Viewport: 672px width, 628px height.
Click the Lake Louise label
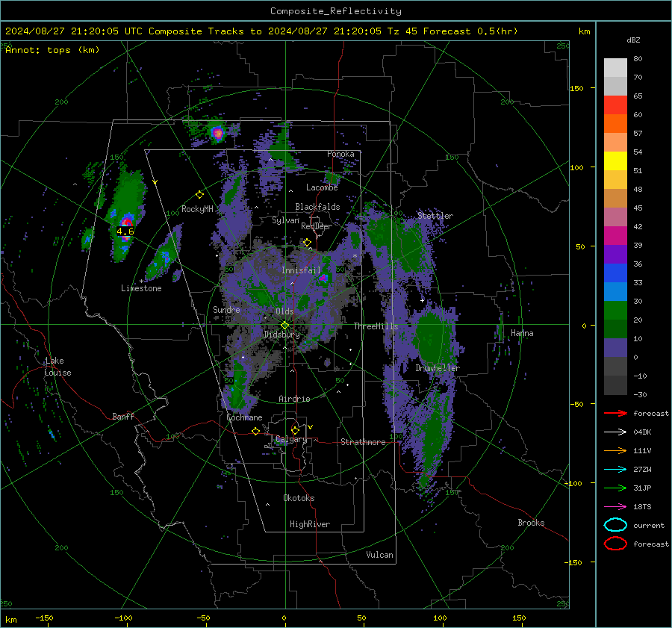57,367
